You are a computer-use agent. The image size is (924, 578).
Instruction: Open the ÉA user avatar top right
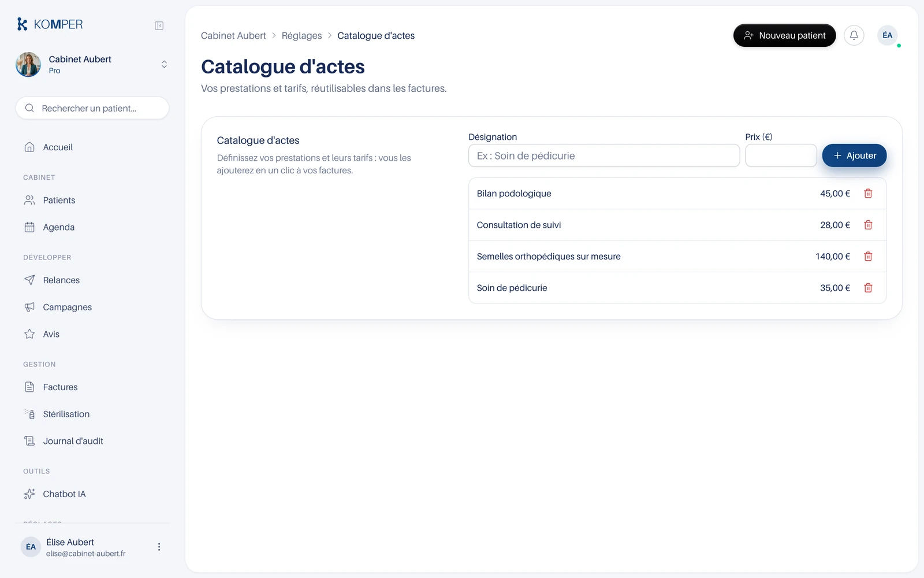pos(888,35)
